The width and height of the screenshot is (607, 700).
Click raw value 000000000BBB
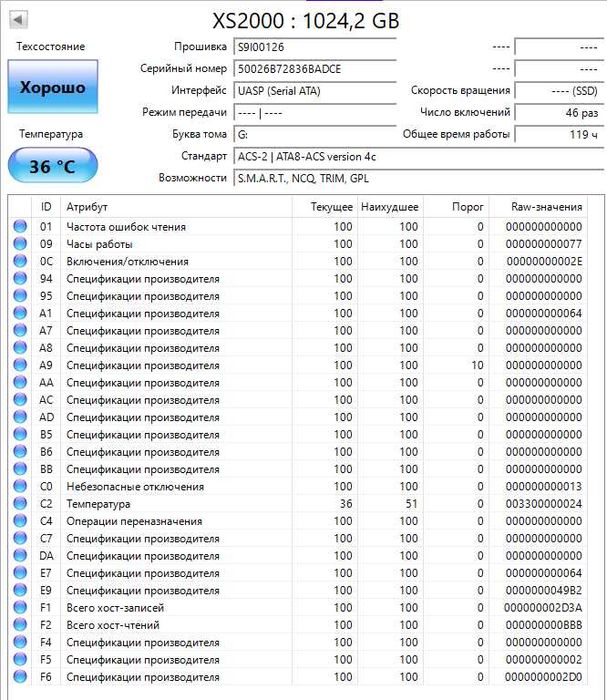coord(544,625)
